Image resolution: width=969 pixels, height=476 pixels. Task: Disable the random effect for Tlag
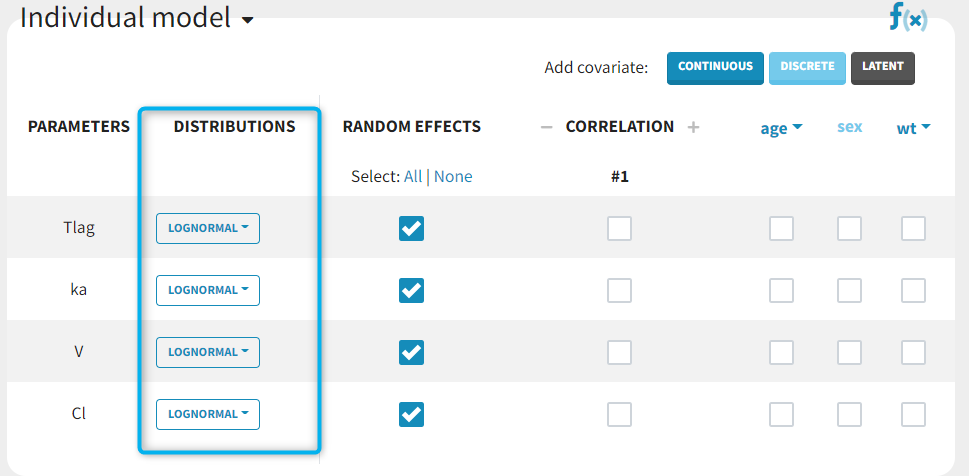411,229
